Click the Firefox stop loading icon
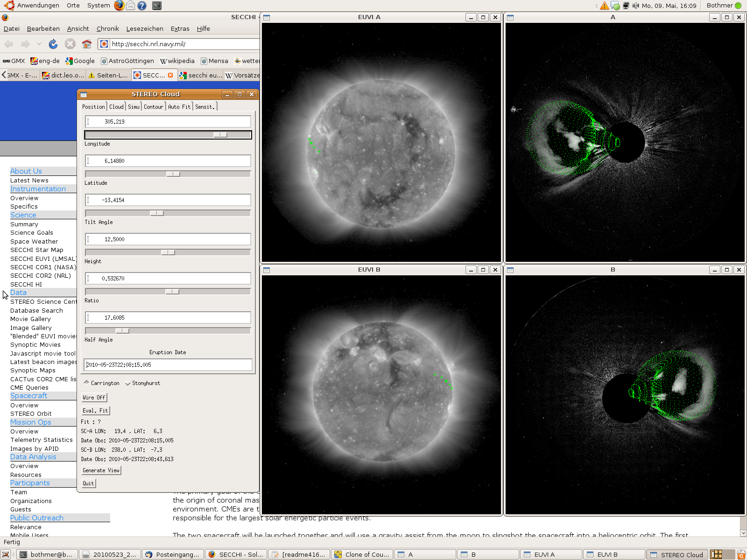This screenshot has width=747, height=560. pyautogui.click(x=70, y=44)
